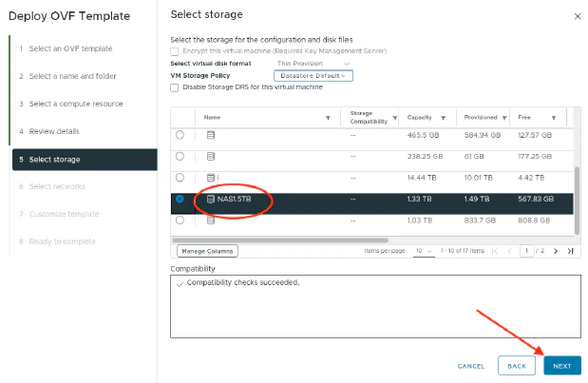Open step 5 Select storage
The image size is (588, 383).
tap(85, 160)
